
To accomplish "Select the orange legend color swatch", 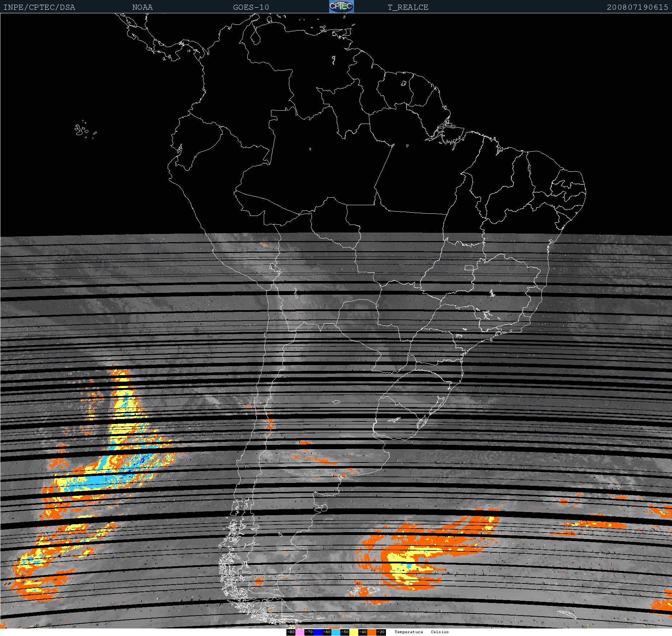I will pyautogui.click(x=372, y=632).
